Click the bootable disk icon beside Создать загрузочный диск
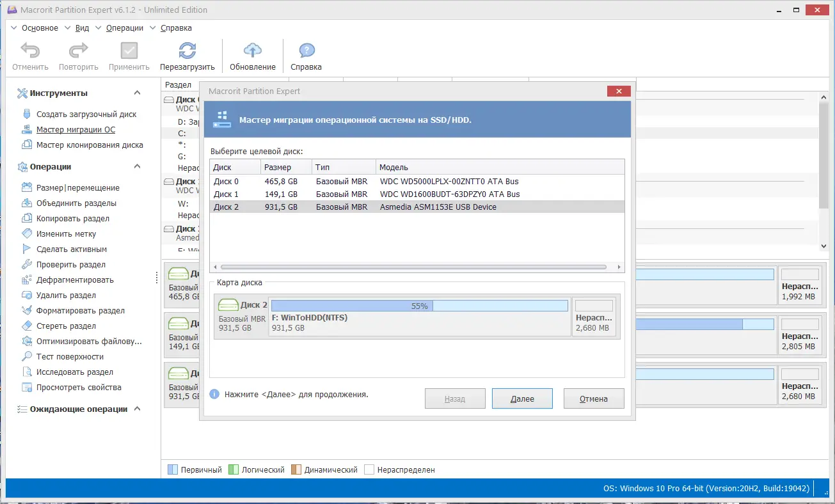 point(26,114)
